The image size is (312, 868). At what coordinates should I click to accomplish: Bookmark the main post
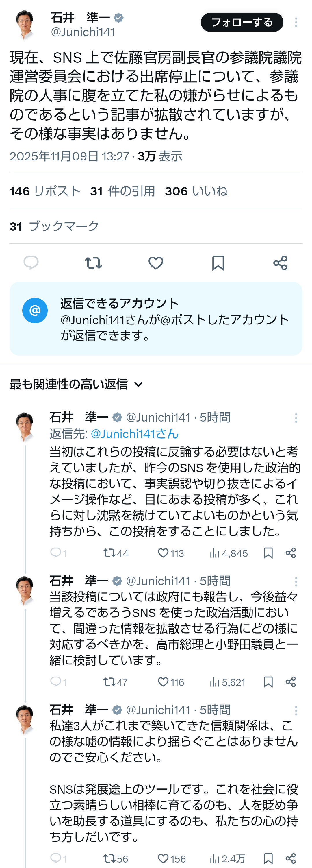tap(218, 263)
